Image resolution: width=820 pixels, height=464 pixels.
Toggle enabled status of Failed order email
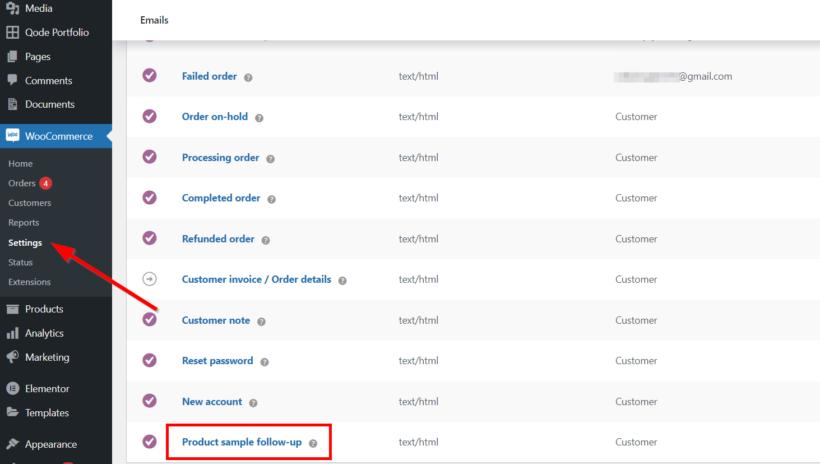pyautogui.click(x=150, y=75)
